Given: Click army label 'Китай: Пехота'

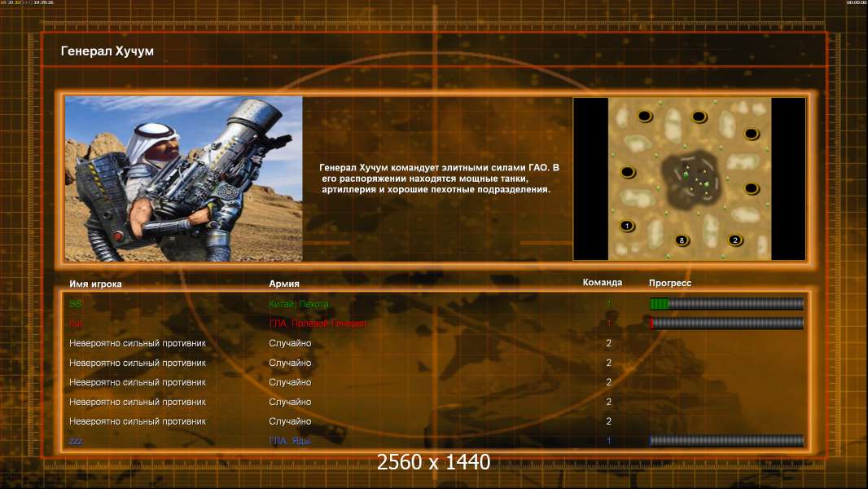Looking at the screenshot, I should pyautogui.click(x=298, y=304).
